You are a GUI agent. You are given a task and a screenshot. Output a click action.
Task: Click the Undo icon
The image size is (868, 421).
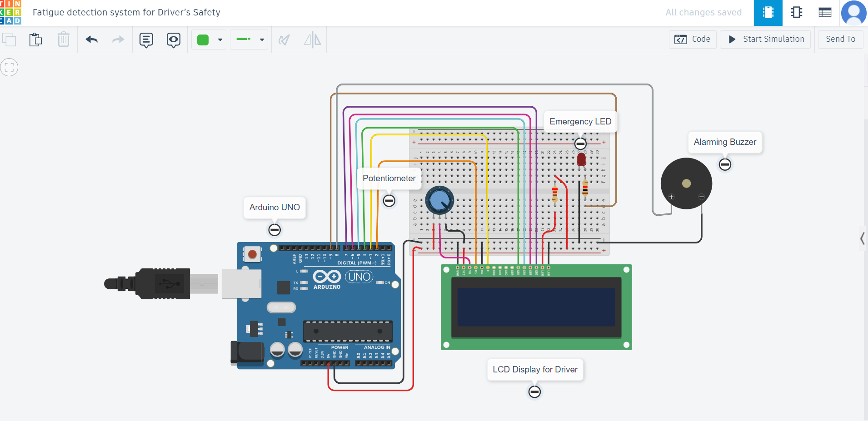click(91, 40)
